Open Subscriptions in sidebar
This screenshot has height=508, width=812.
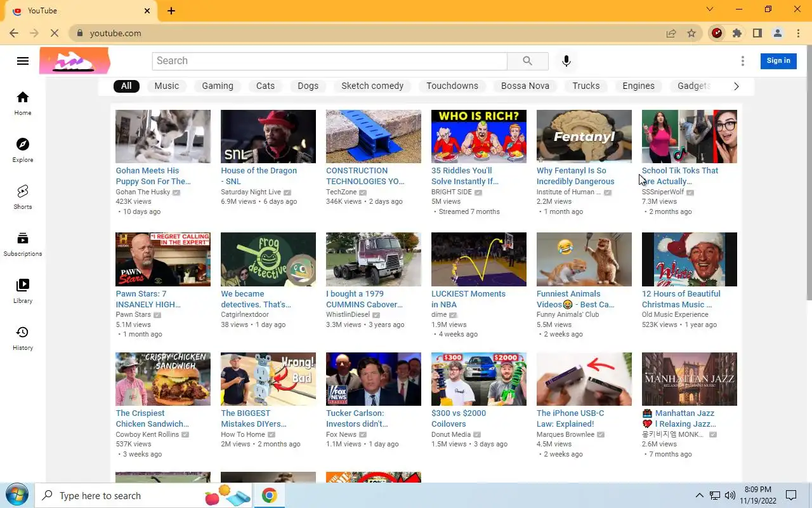pos(23,244)
